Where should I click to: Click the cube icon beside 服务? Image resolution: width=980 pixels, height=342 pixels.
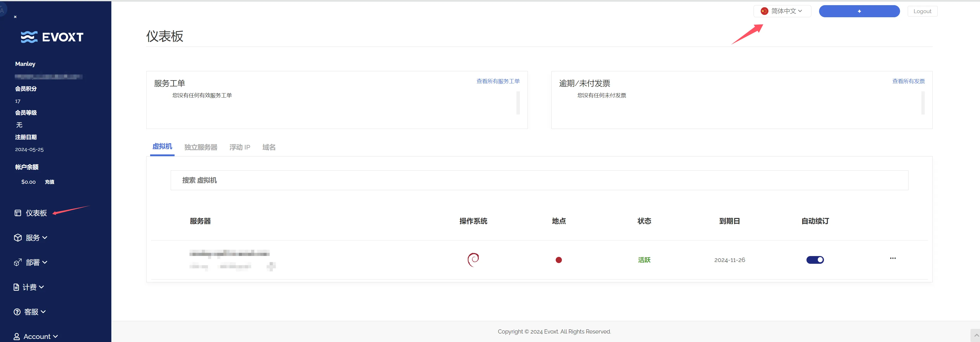(x=17, y=238)
